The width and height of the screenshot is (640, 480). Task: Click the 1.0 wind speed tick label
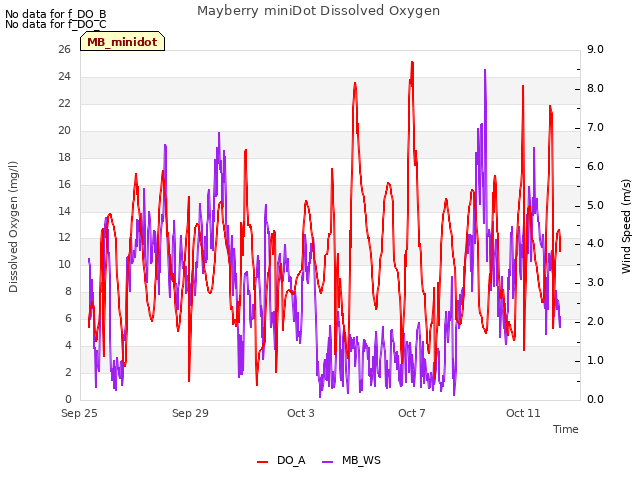click(595, 360)
